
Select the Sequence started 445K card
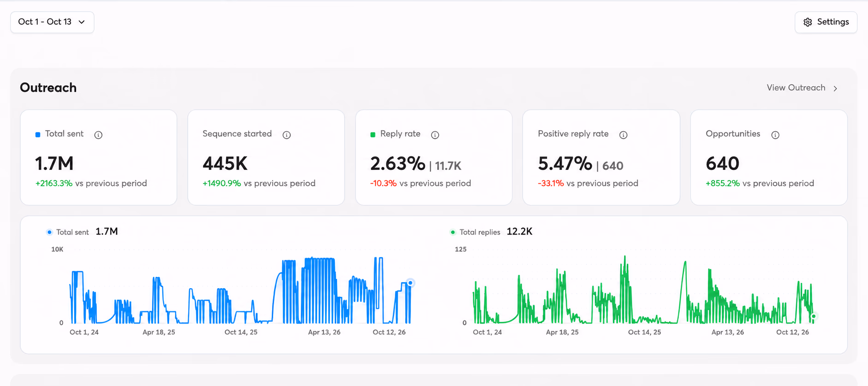(x=266, y=157)
